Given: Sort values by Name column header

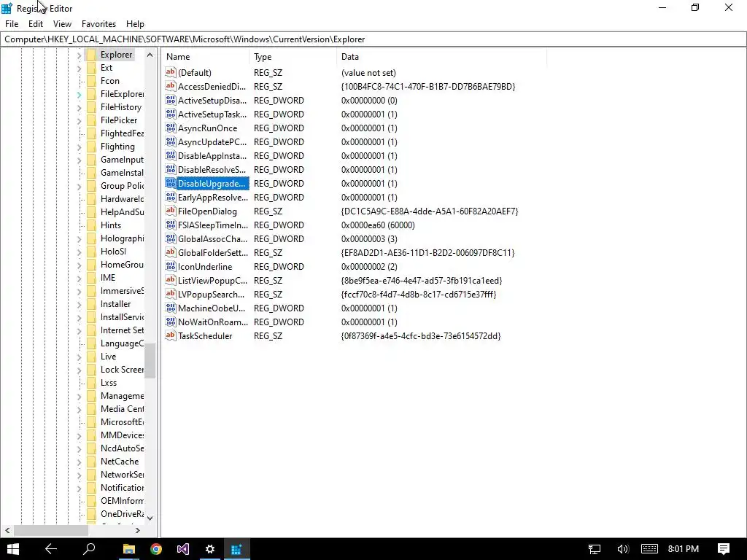Looking at the screenshot, I should (205, 57).
